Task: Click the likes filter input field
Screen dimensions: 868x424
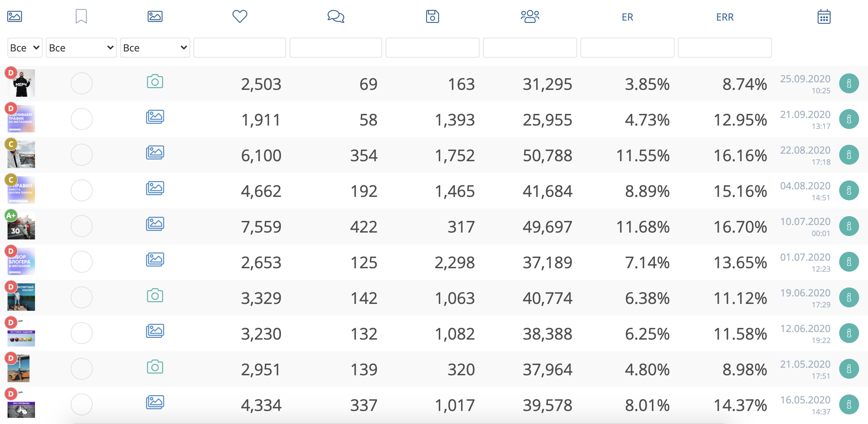Action: (239, 48)
